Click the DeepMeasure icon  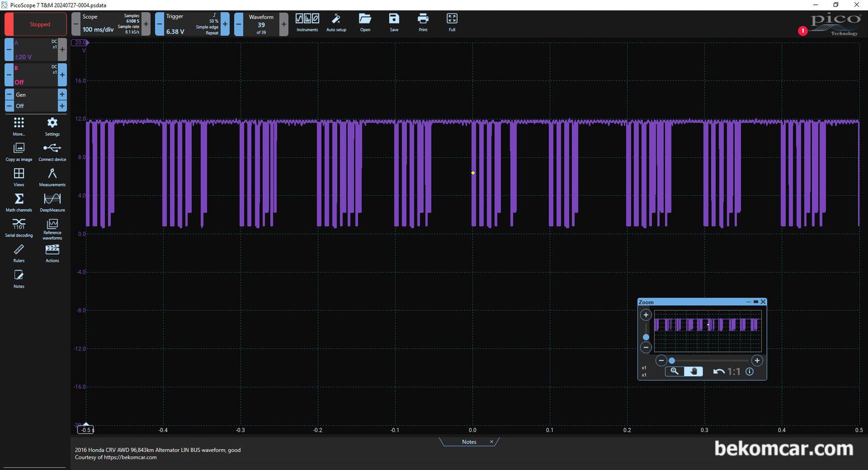[x=52, y=200]
